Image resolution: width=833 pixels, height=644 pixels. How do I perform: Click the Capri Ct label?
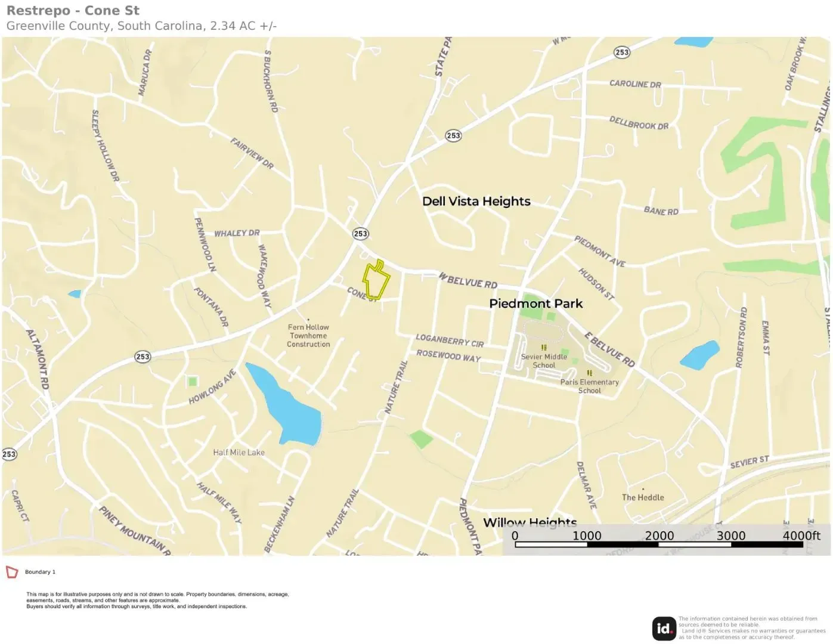[x=20, y=506]
